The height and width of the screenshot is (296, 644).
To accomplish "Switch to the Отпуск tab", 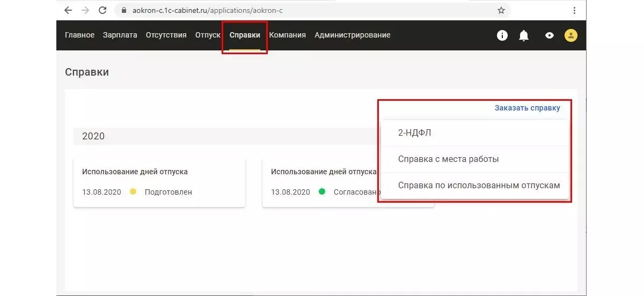I will coord(208,35).
